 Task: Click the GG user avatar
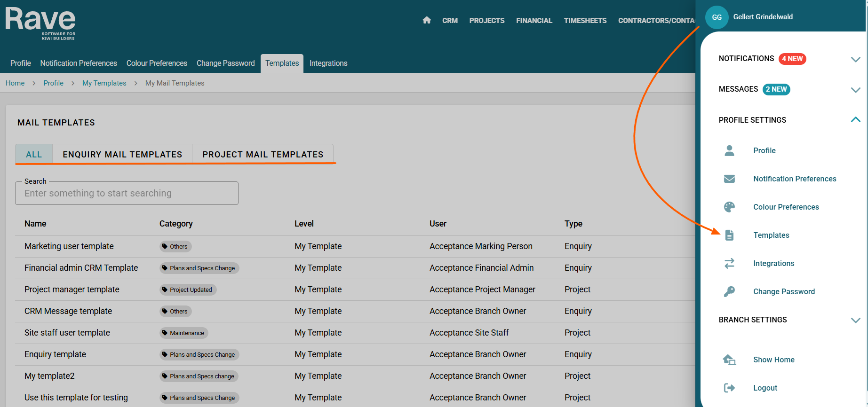coord(717,17)
